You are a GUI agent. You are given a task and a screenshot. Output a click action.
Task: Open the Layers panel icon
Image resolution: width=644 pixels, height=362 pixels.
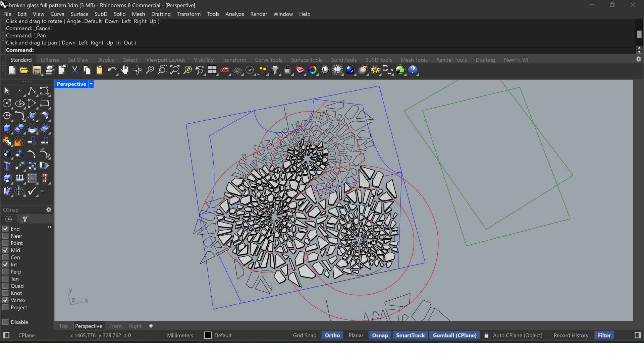(301, 70)
